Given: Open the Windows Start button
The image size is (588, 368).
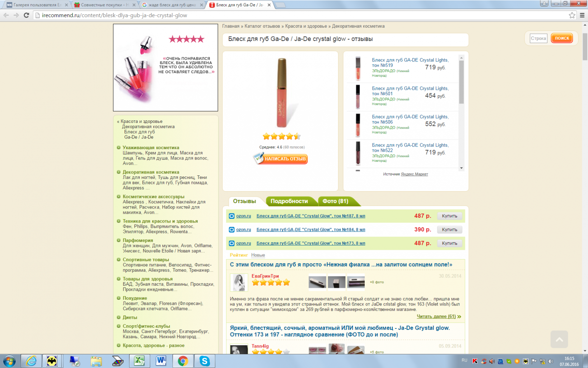Looking at the screenshot, I should point(9,361).
